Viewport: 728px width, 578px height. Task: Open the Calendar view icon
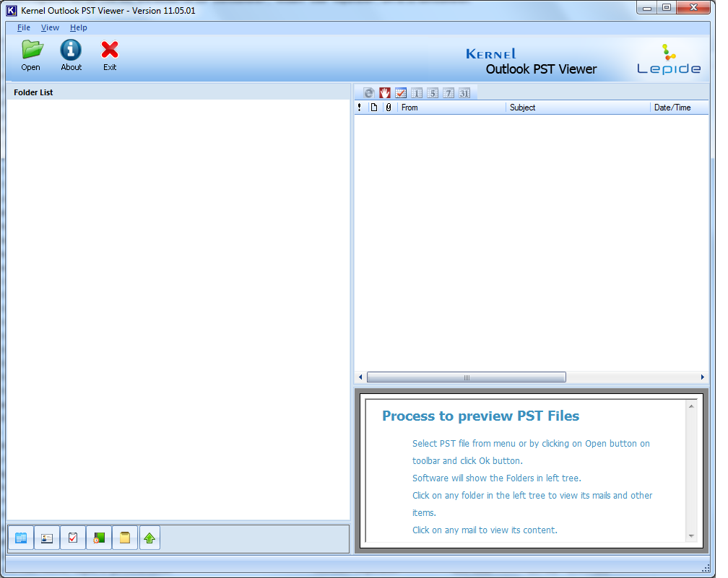tap(21, 538)
